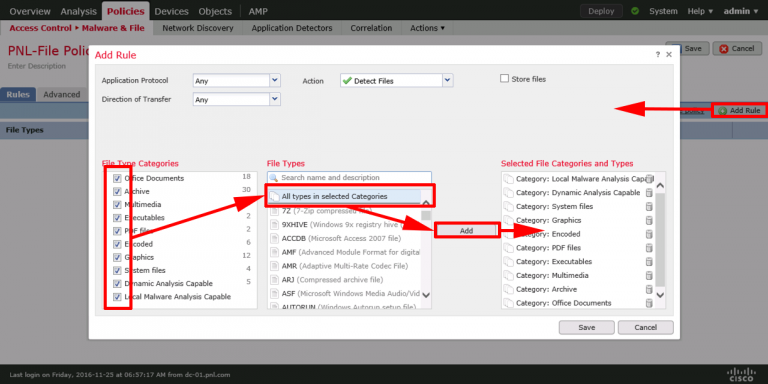Remove Category: System files with trash icon

[649, 207]
